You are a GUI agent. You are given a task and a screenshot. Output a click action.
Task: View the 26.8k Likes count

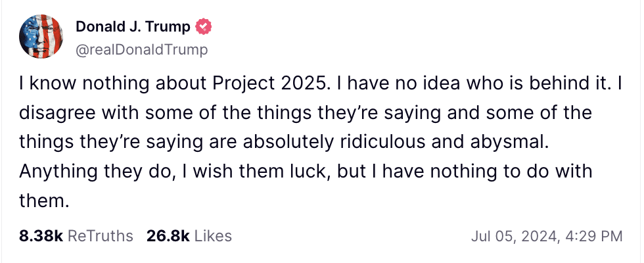pyautogui.click(x=168, y=236)
